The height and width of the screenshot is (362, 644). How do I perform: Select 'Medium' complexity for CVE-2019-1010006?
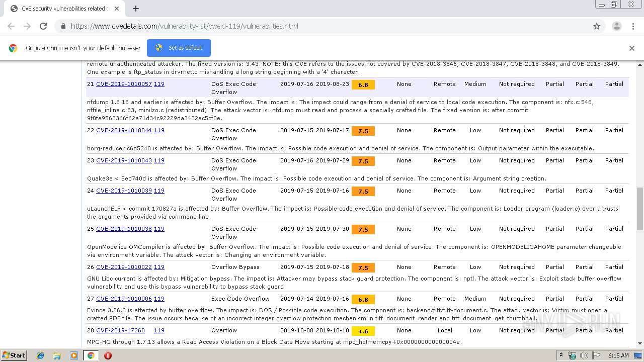point(475,299)
